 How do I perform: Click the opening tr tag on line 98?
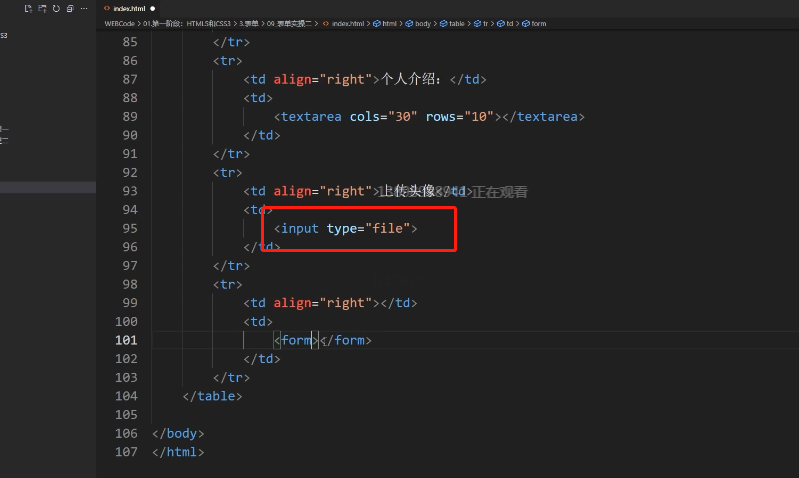228,284
